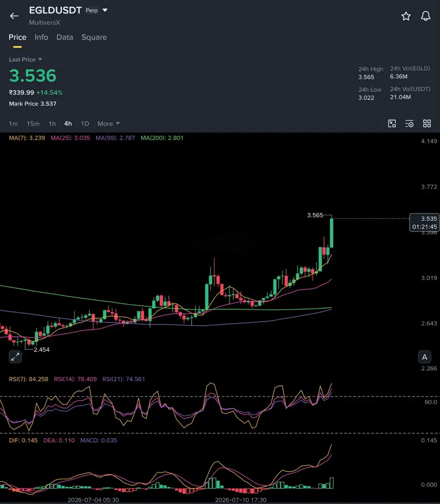Open the More timeframes dropdown

click(109, 123)
